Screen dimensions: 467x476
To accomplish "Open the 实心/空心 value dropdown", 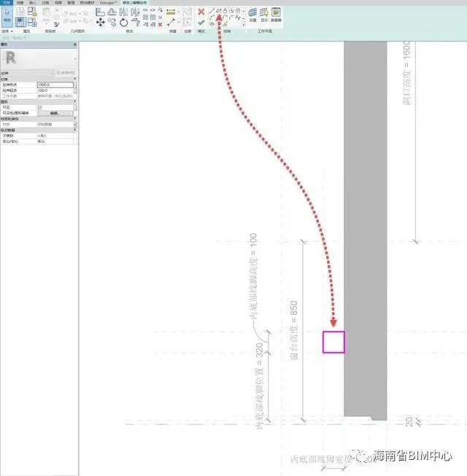I will coord(55,141).
